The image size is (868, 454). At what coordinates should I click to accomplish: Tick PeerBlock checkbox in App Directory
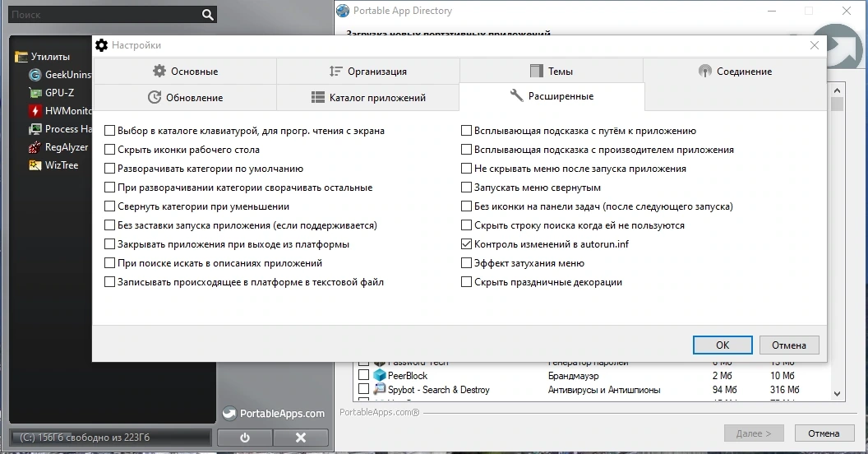coord(363,375)
